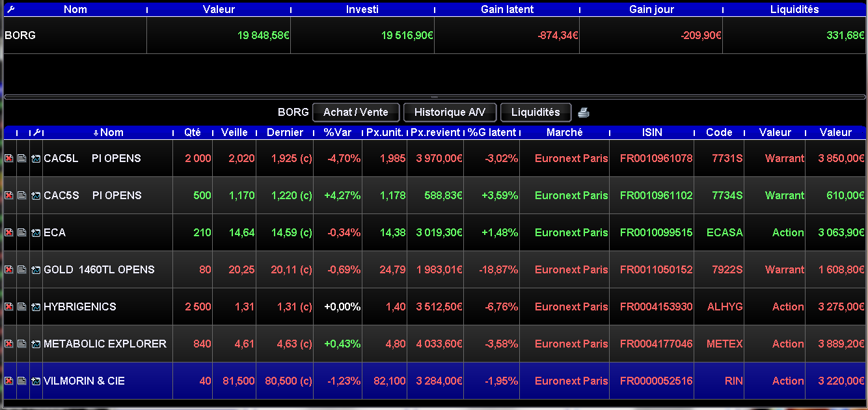Click the Liquidités column header in the summary table

pyautogui.click(x=794, y=9)
